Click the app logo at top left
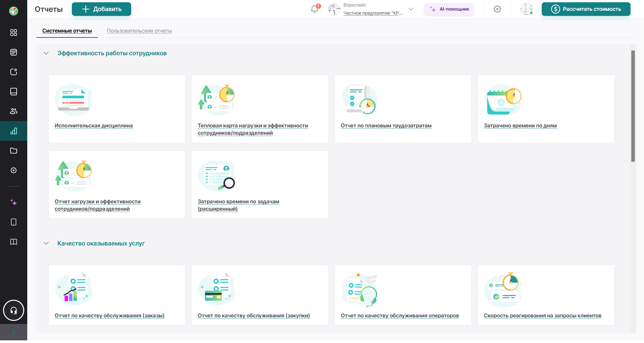This screenshot has height=343, width=644. 14,11
